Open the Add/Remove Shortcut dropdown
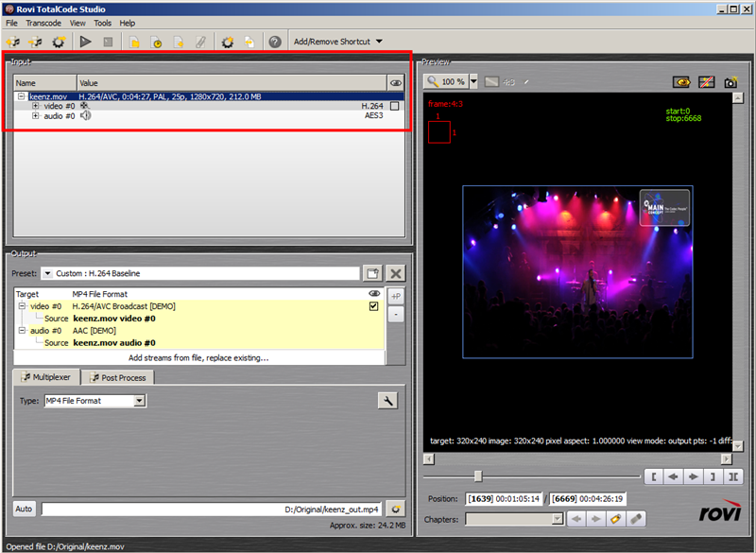 338,42
